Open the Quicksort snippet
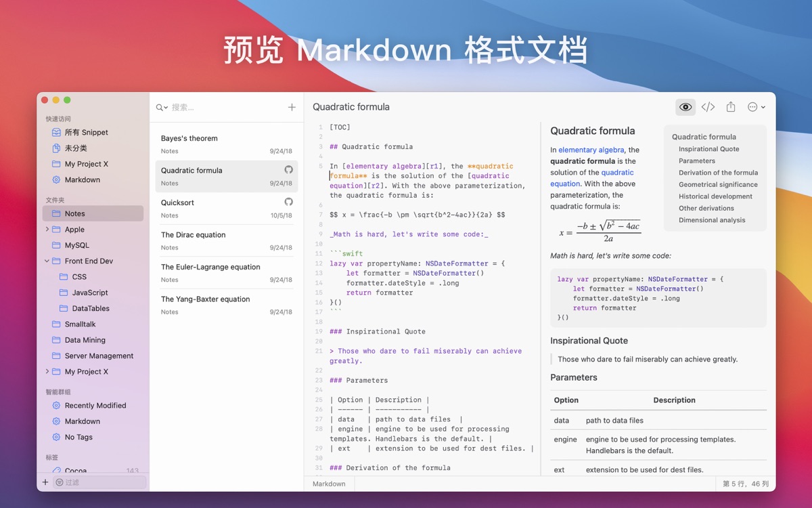Viewport: 812px width, 508px height. click(227, 208)
